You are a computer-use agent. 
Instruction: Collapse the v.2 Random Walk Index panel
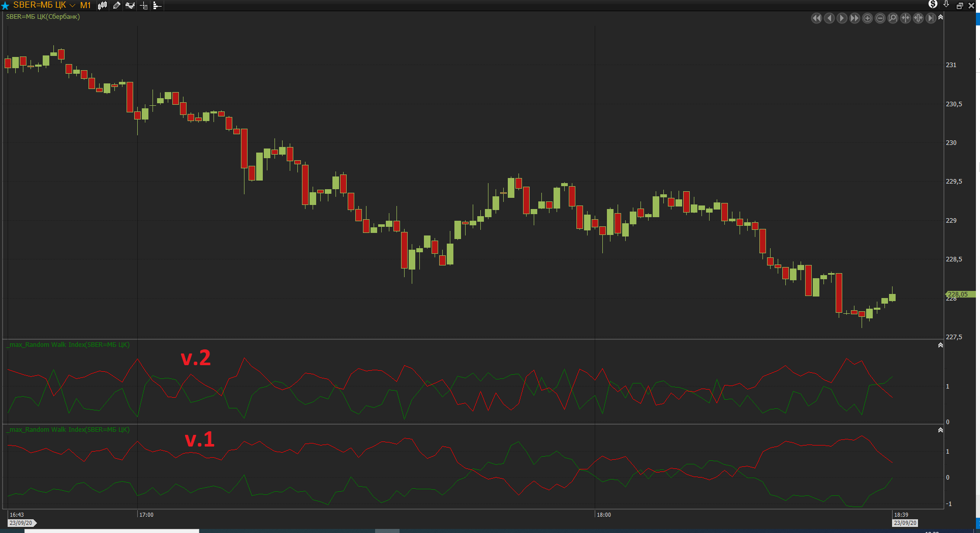(940, 345)
